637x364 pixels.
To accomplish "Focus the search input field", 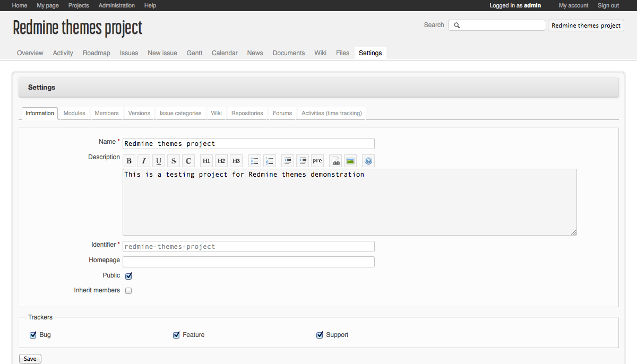I will 497,25.
